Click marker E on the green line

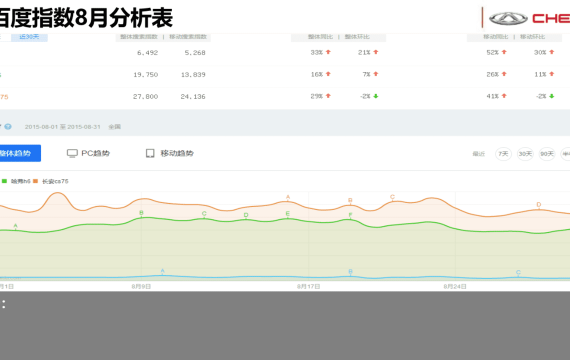pos(288,214)
